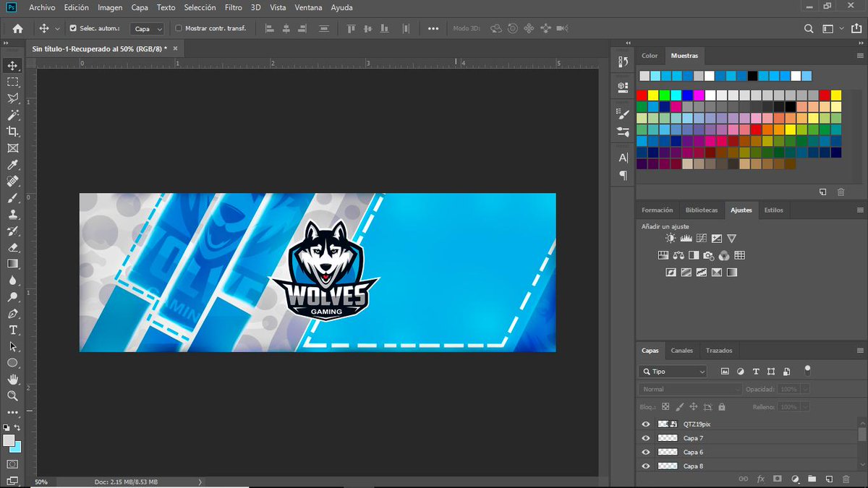Enable Mostrar contr. transf. checkbox

179,28
